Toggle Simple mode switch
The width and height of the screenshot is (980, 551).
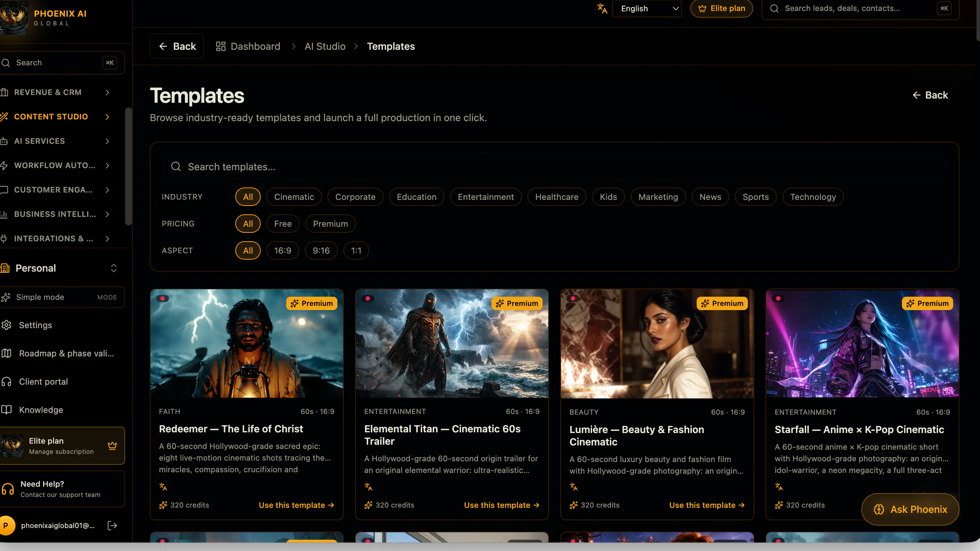click(63, 297)
